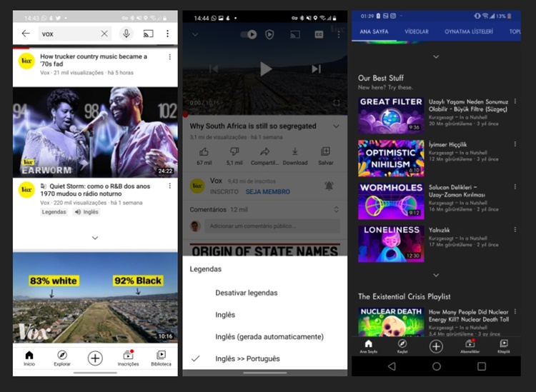536x392 pixels.
Task: Tap the INSCRITO subscribed label
Action: point(224,192)
